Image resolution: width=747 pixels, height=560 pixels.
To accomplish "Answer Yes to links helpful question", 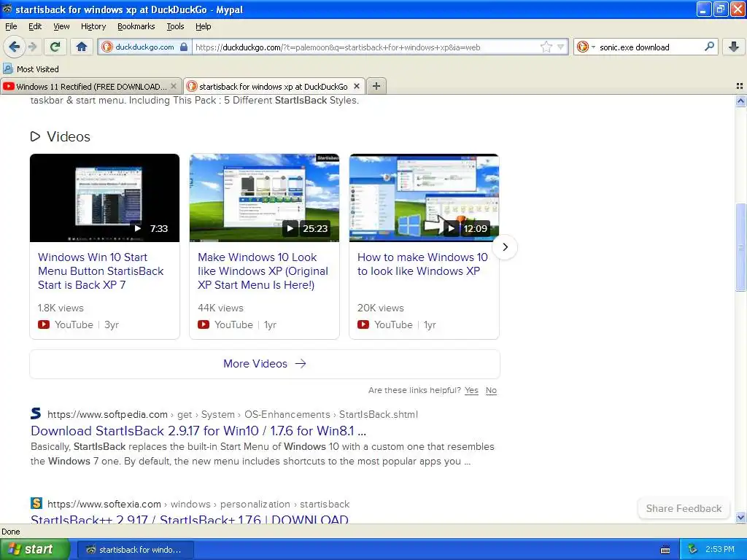I will click(x=471, y=391).
